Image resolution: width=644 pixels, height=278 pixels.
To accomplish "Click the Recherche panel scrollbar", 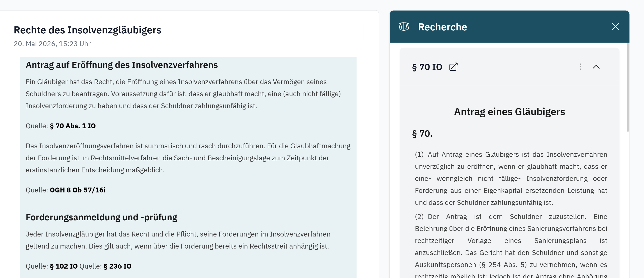I will pyautogui.click(x=628, y=87).
